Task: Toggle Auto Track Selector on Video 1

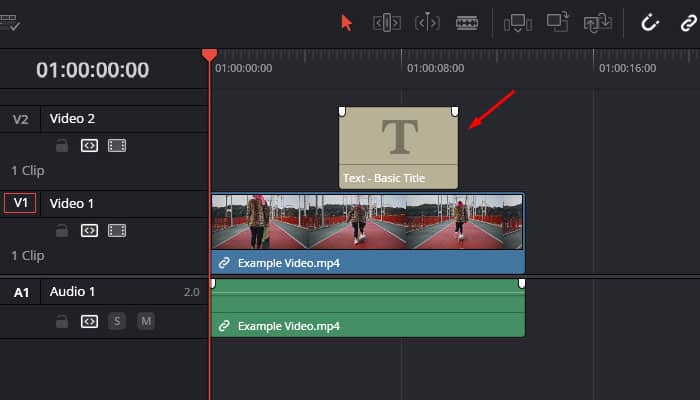Action: click(89, 230)
